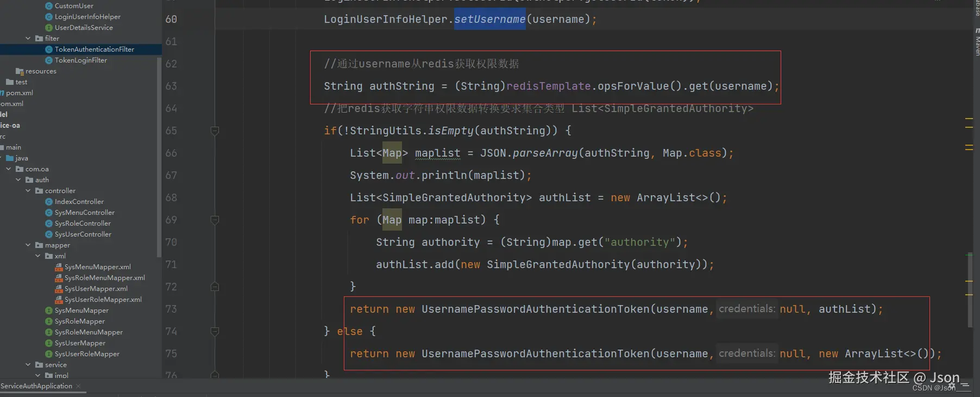Fold the for loop at line 69
Viewport: 980px width, 397px height.
[x=215, y=220]
